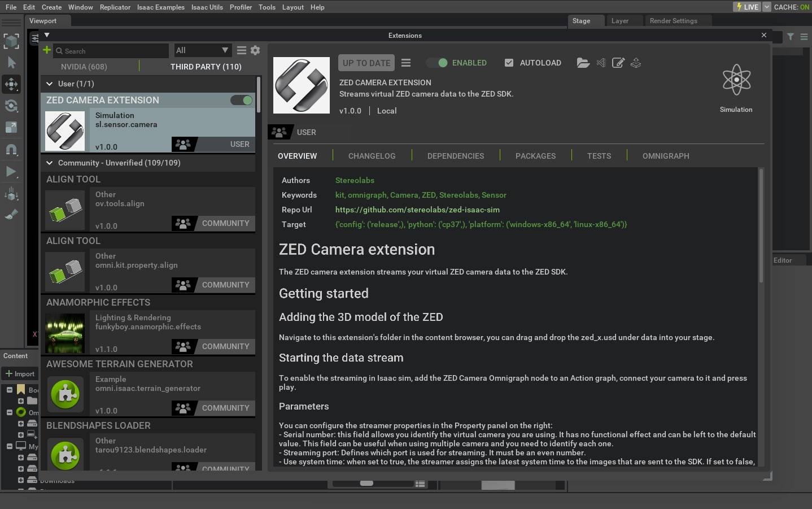Image resolution: width=812 pixels, height=509 pixels.
Task: Click the Simulation atom category icon
Action: tap(736, 80)
